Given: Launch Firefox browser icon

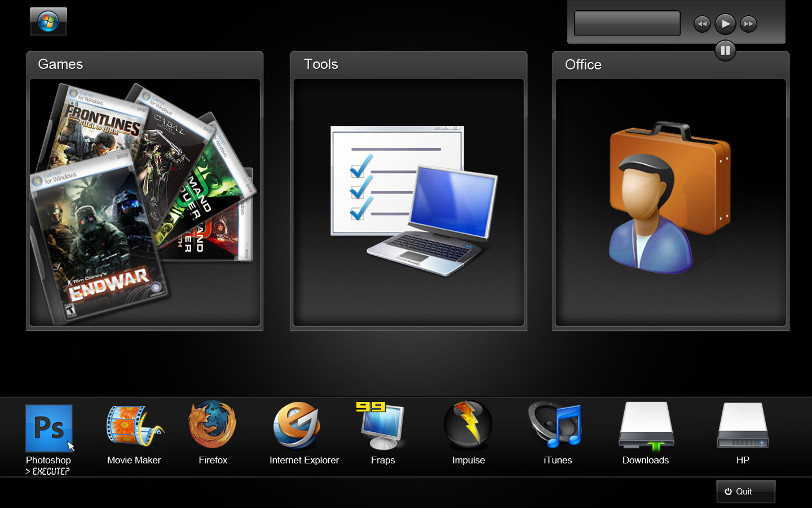Looking at the screenshot, I should pos(212,425).
